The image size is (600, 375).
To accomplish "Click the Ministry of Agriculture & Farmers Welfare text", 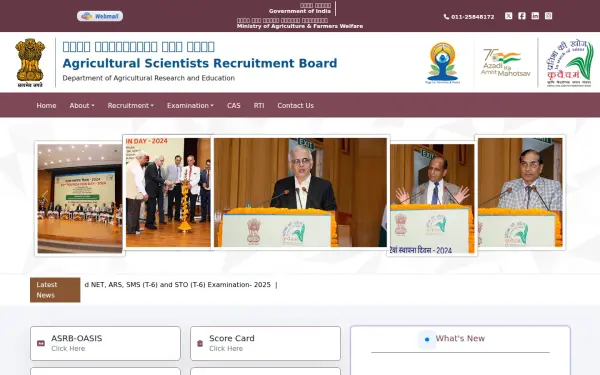I will pyautogui.click(x=300, y=26).
